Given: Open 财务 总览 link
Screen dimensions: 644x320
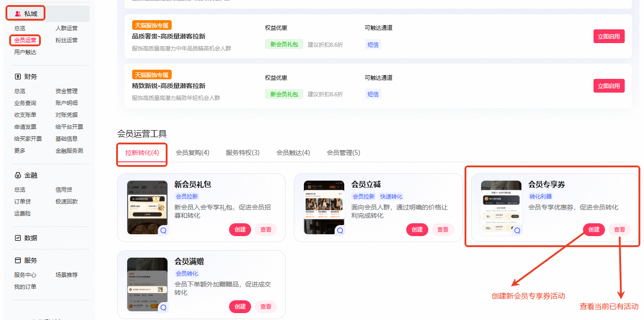Looking at the screenshot, I should pos(20,91).
